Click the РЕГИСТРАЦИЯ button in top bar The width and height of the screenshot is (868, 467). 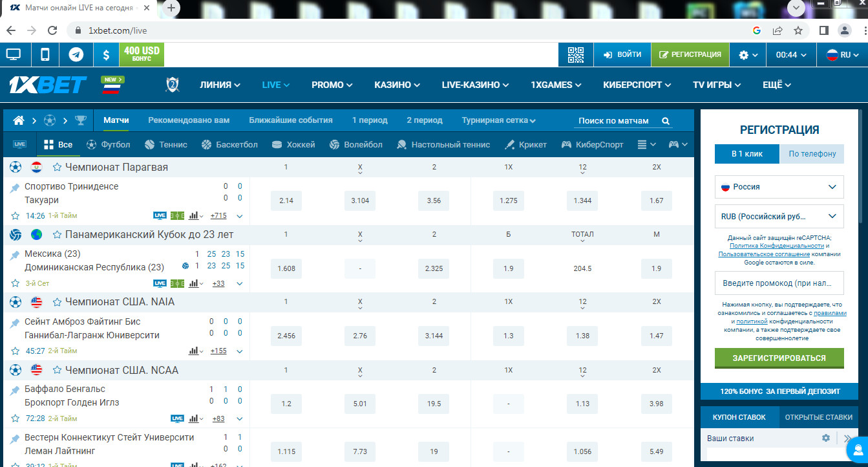point(690,55)
